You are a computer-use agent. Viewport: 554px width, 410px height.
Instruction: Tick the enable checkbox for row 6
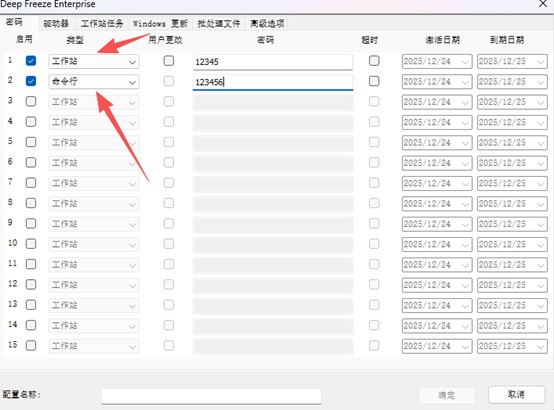(x=31, y=163)
